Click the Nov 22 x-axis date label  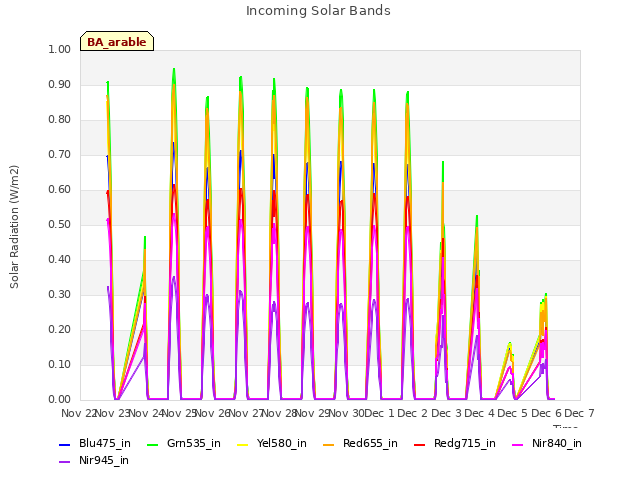pyautogui.click(x=78, y=413)
